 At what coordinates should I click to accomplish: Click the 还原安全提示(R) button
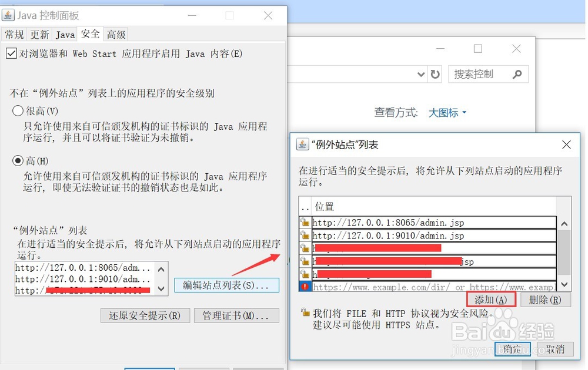pos(145,315)
